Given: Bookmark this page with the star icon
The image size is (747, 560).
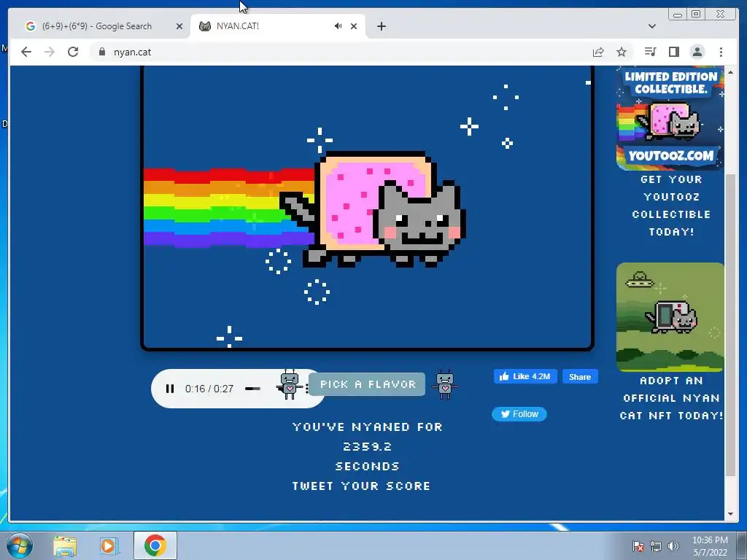Looking at the screenshot, I should pyautogui.click(x=622, y=52).
